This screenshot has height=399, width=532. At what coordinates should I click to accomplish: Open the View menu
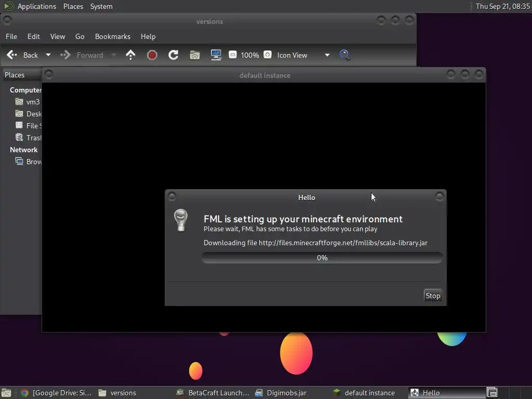click(58, 36)
